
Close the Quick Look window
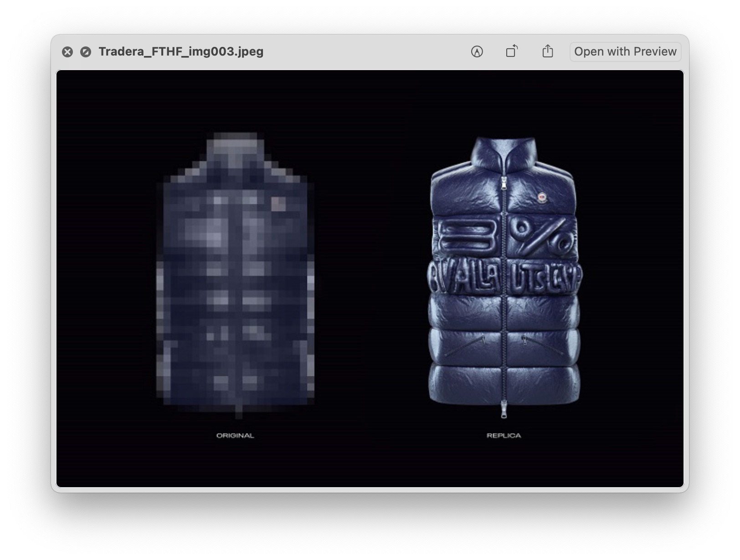coord(67,52)
